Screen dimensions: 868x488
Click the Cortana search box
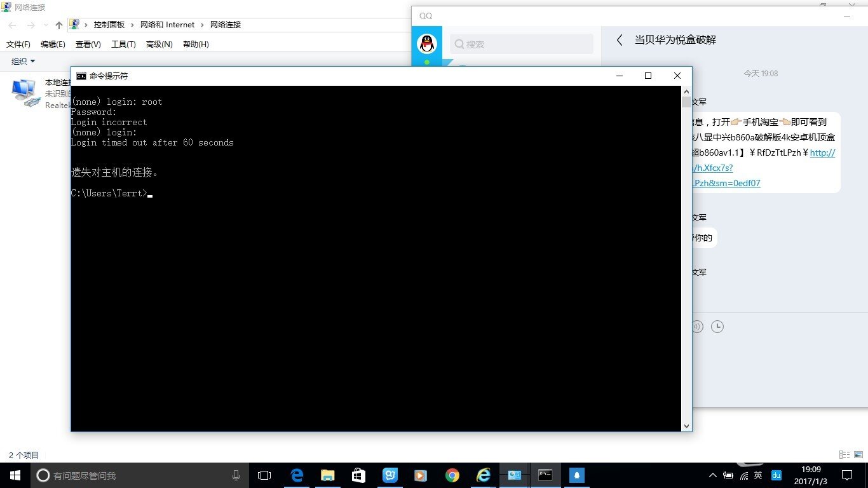[139, 475]
